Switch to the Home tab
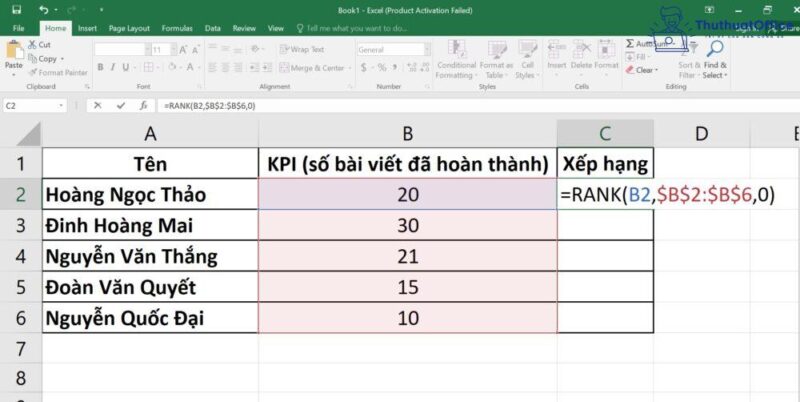The height and width of the screenshot is (402, 800). pos(55,28)
